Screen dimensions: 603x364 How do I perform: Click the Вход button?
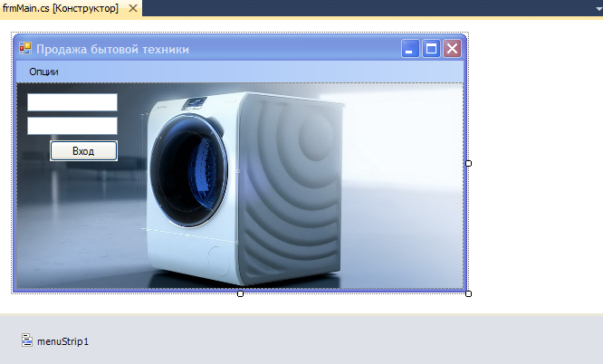[x=83, y=151]
